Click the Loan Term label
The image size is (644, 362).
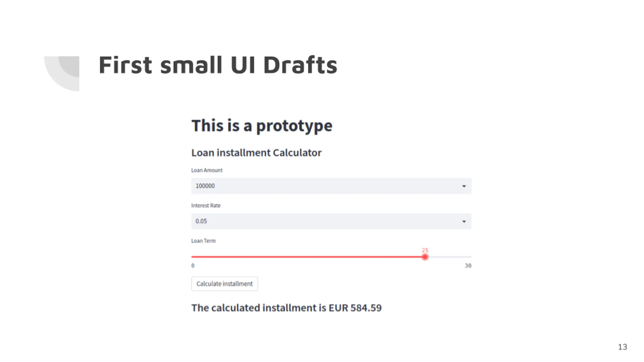(x=203, y=241)
